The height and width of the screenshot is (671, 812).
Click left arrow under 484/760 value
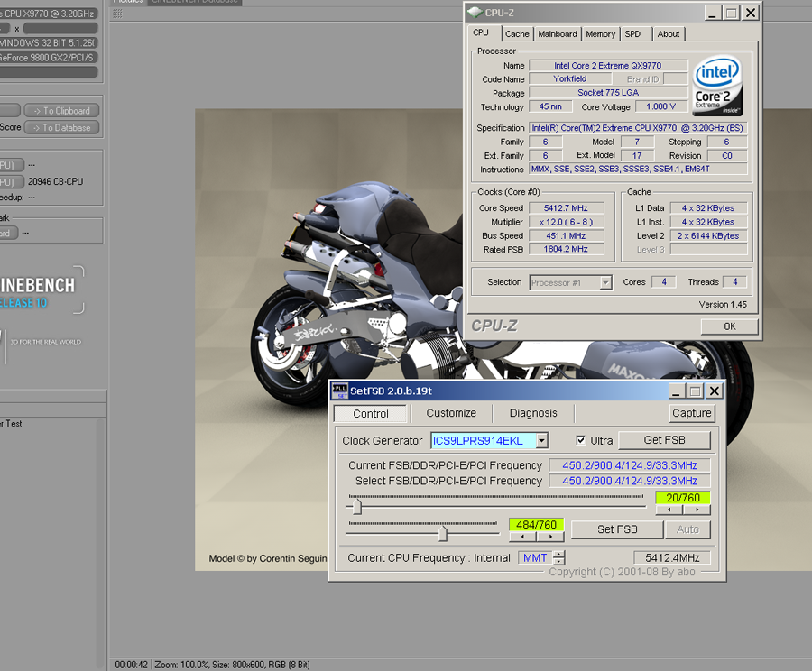522,537
